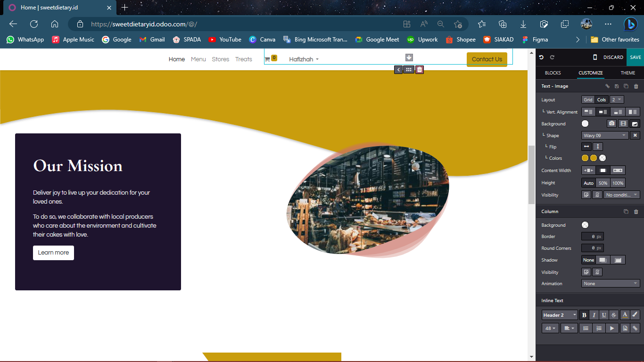
Task: Click the DISCARD button
Action: pyautogui.click(x=613, y=57)
